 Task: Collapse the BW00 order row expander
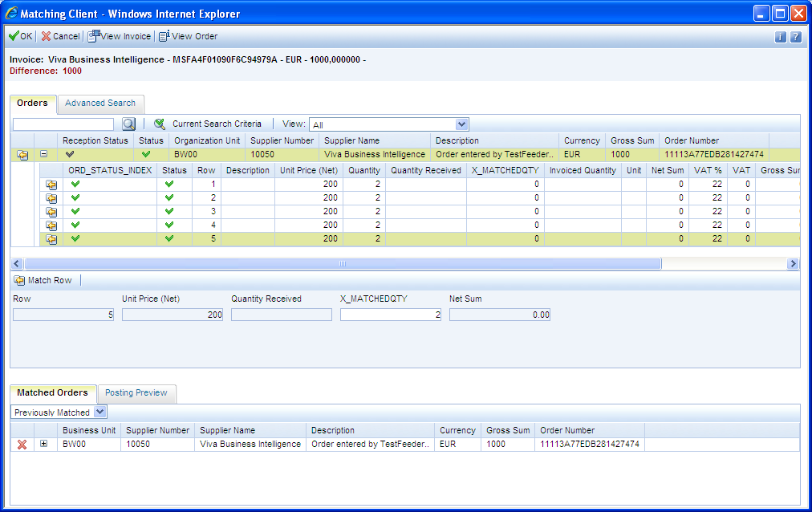click(x=44, y=154)
